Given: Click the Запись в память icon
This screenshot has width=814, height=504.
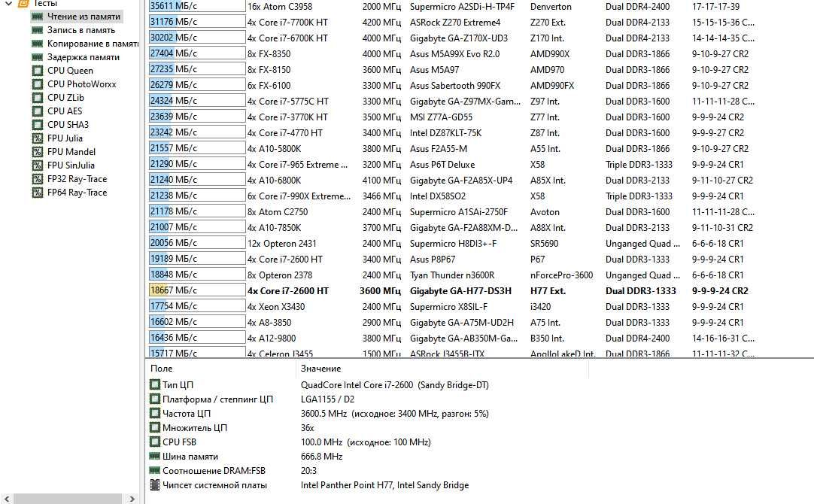Looking at the screenshot, I should coord(38,30).
